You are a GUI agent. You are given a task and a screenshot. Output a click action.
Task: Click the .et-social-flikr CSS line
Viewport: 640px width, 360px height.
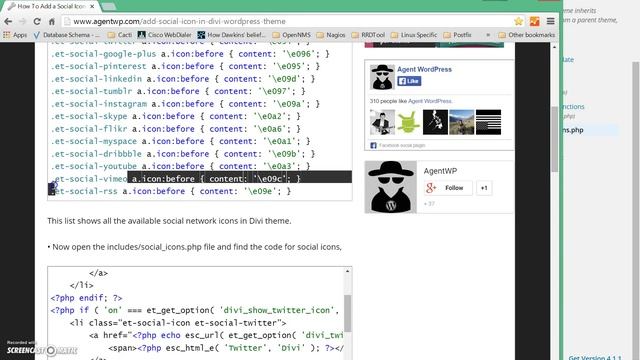(176, 129)
